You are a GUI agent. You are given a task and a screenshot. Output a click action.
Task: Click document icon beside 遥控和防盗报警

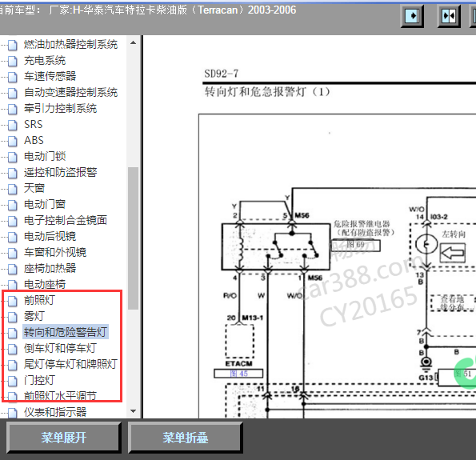[13, 173]
